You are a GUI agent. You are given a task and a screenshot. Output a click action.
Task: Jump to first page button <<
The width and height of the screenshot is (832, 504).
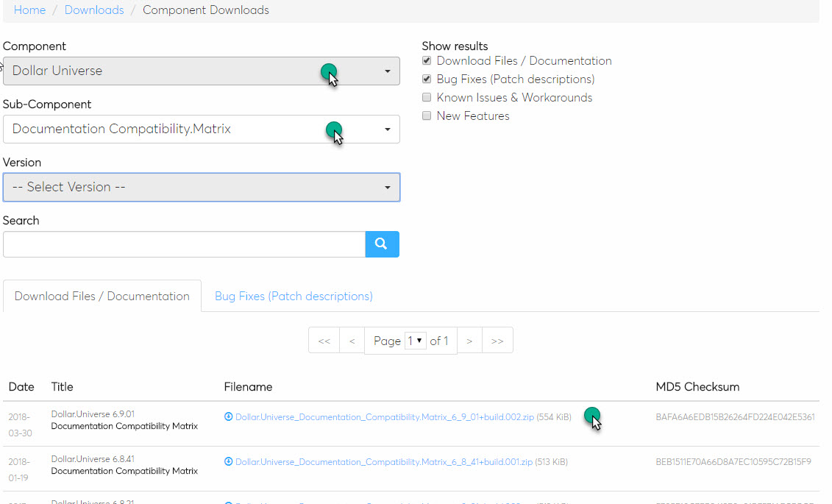click(324, 341)
